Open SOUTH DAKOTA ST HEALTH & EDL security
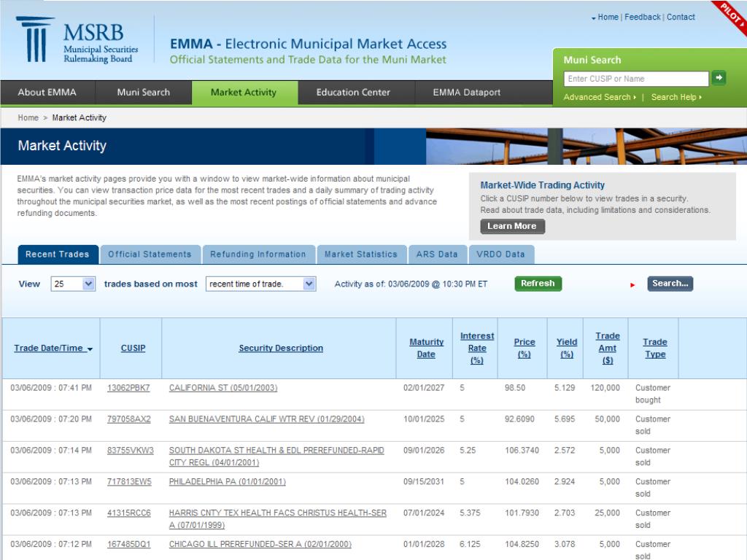The width and height of the screenshot is (747, 560). (x=276, y=456)
